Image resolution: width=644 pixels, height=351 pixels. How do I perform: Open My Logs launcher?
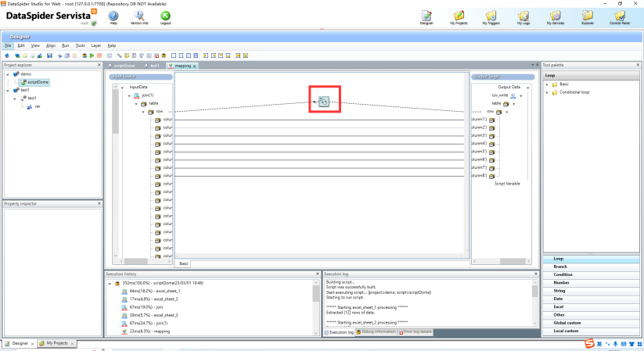523,16
